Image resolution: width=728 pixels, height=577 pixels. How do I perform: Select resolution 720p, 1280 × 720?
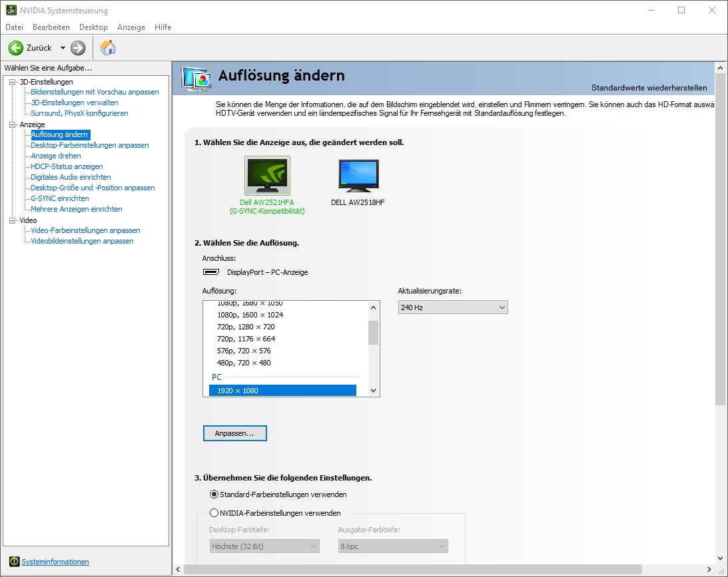246,327
